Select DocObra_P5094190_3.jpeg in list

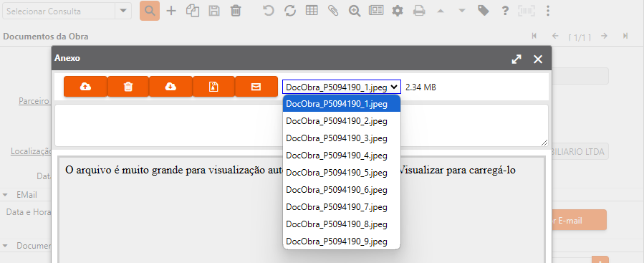coord(342,138)
